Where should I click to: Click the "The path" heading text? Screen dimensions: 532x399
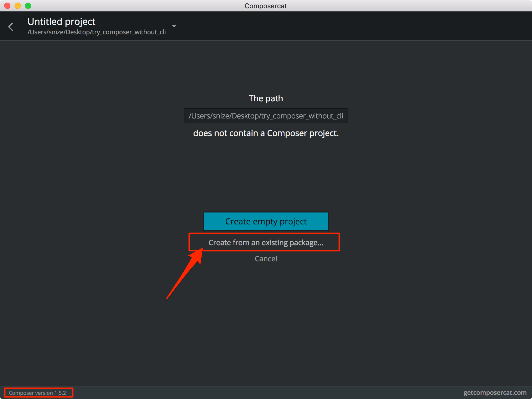tap(265, 98)
